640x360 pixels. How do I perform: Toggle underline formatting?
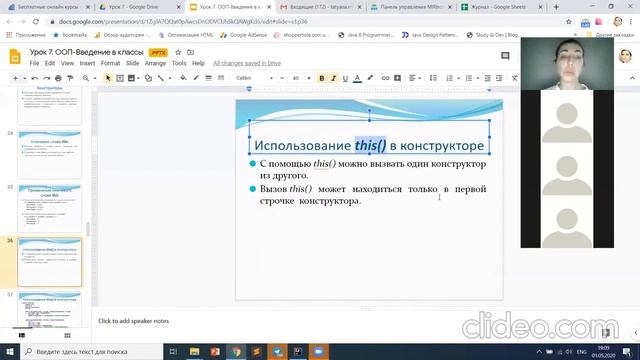tap(345, 78)
